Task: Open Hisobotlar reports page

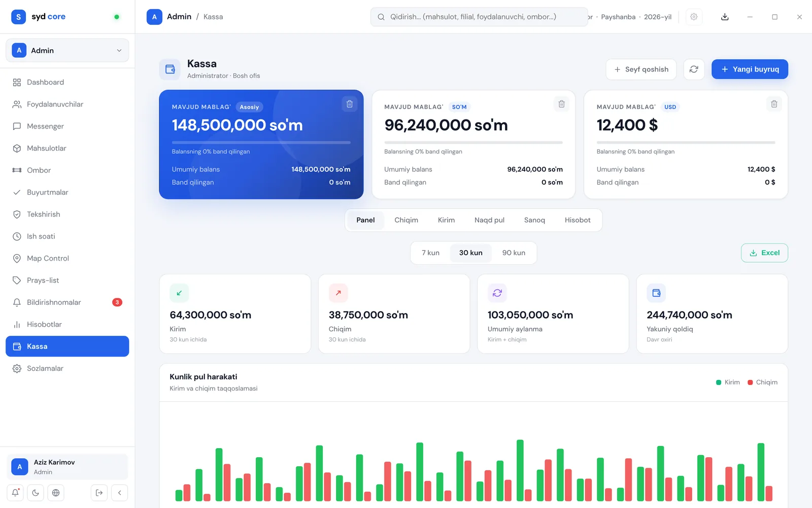Action: click(67, 324)
